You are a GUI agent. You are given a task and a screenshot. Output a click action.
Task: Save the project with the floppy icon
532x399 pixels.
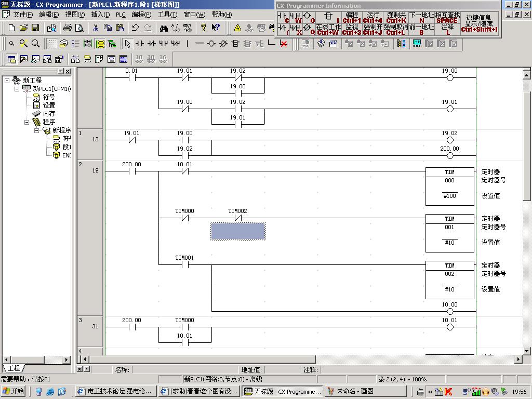[35, 28]
